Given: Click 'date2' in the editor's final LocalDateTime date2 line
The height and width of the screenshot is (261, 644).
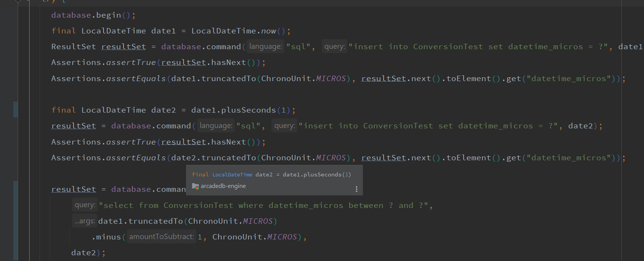Looking at the screenshot, I should click(x=164, y=110).
